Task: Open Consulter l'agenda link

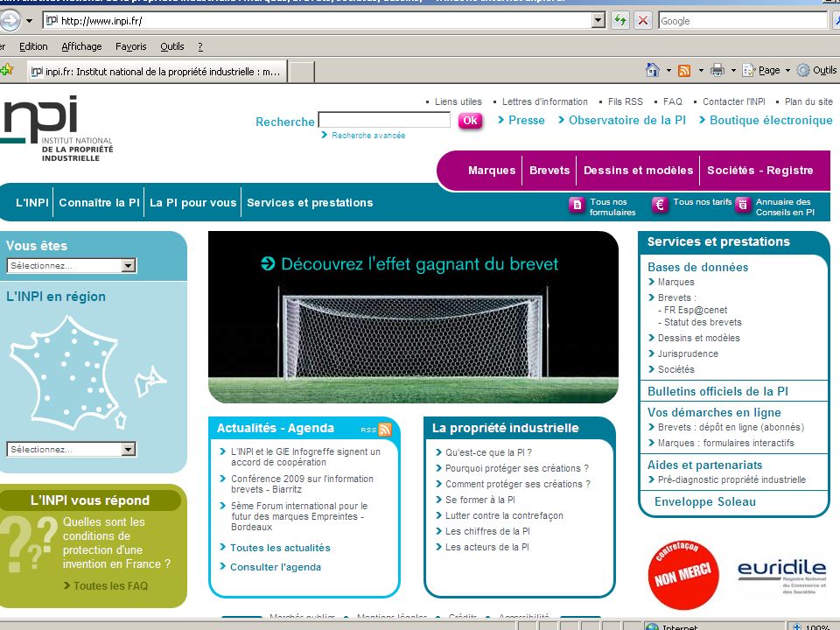Action: point(276,567)
